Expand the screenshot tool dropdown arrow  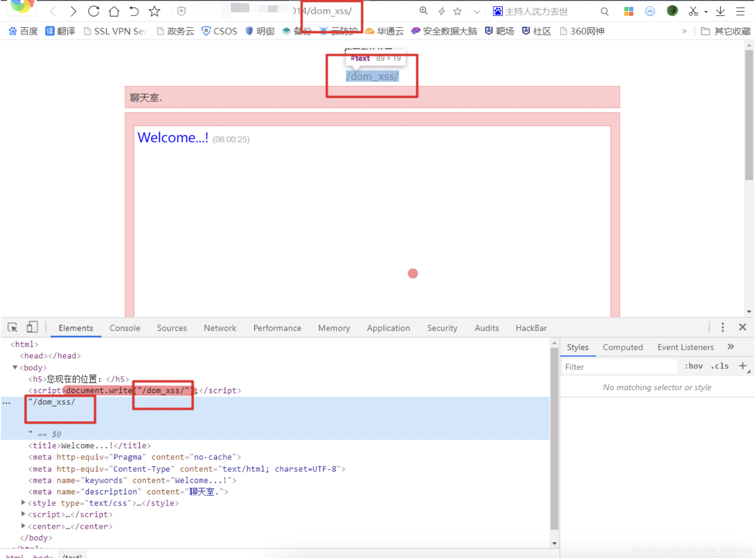click(706, 12)
